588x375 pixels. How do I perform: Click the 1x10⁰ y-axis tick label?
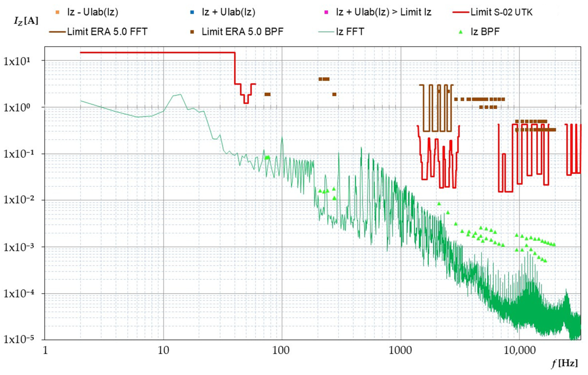click(17, 108)
